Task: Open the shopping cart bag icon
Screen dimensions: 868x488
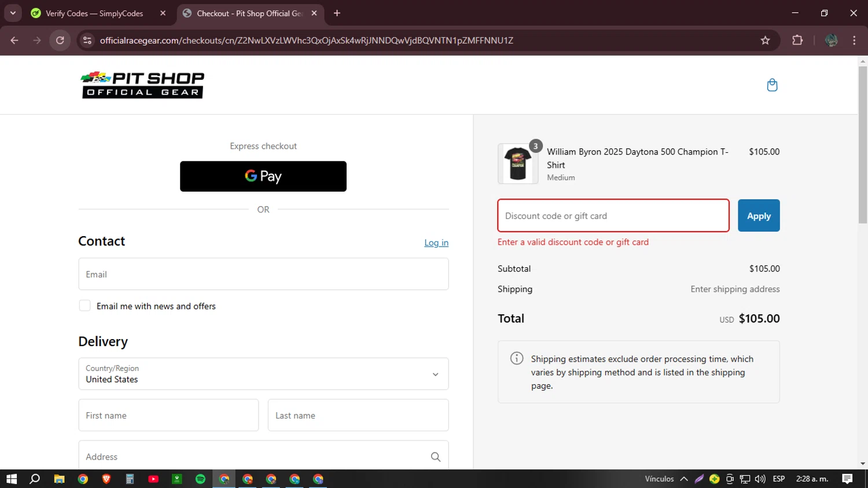Action: coord(772,85)
